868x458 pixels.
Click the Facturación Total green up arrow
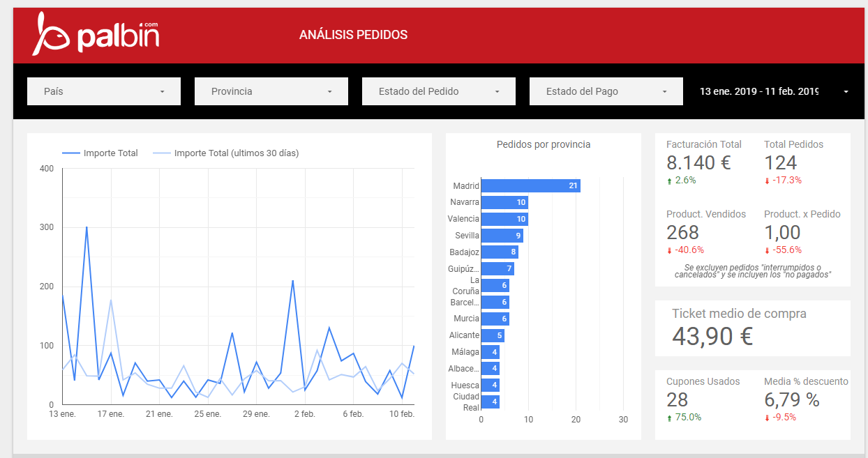[669, 181]
